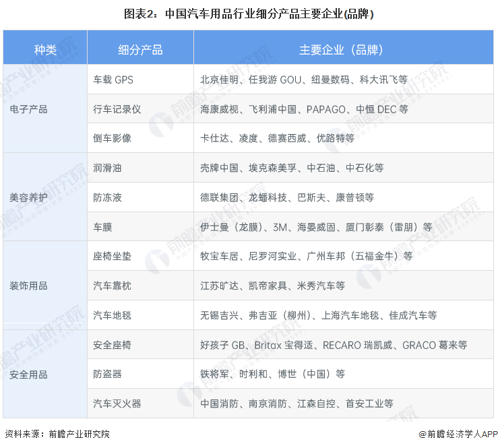Select the 电子产品 category cell
The width and height of the screenshot is (498, 448).
coord(29,108)
